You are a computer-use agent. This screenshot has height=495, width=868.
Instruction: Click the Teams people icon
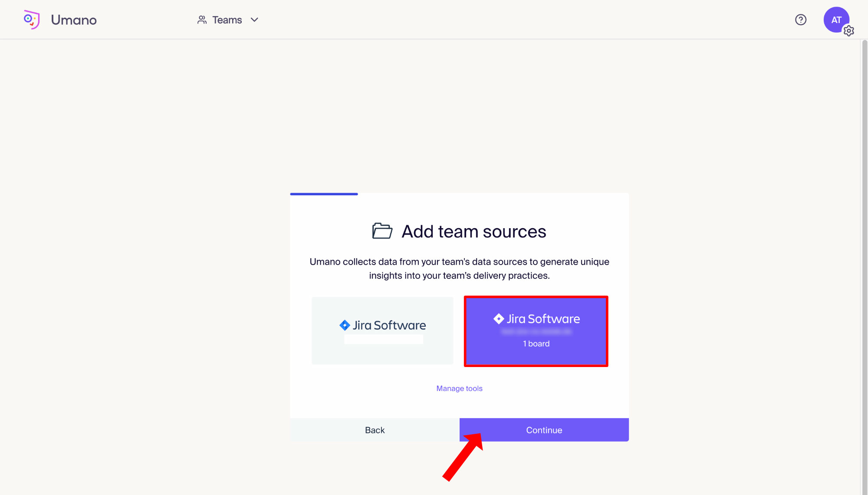(202, 20)
